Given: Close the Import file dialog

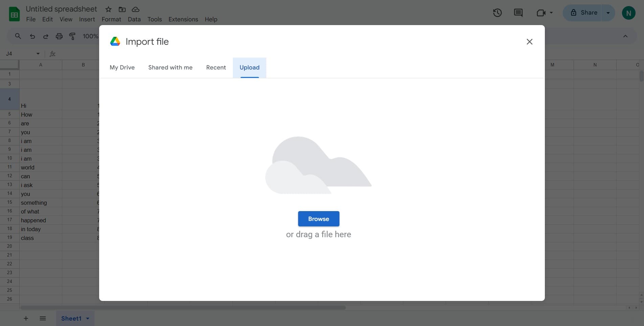Looking at the screenshot, I should tap(529, 42).
